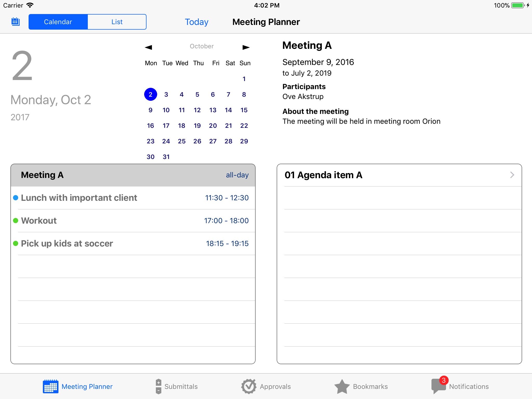This screenshot has height=399, width=532.
Task: Select Today in calendar navigation
Action: [197, 22]
